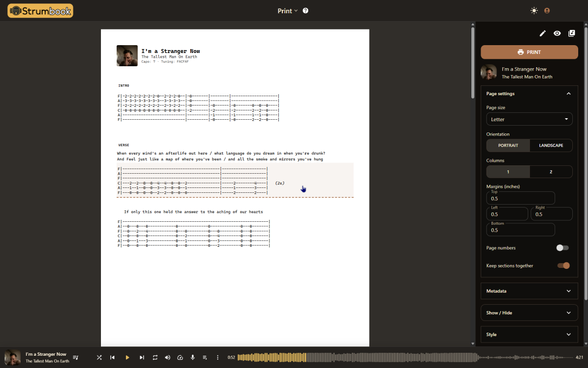Open the music library icon in the side panel
The image size is (588, 368).
[571, 33]
